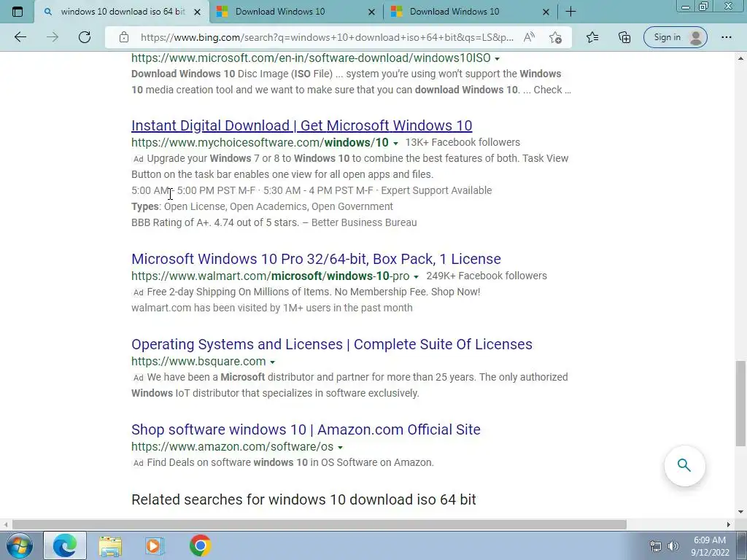Expand the mychoicesoftware.com URL dropdown arrow

coord(395,143)
